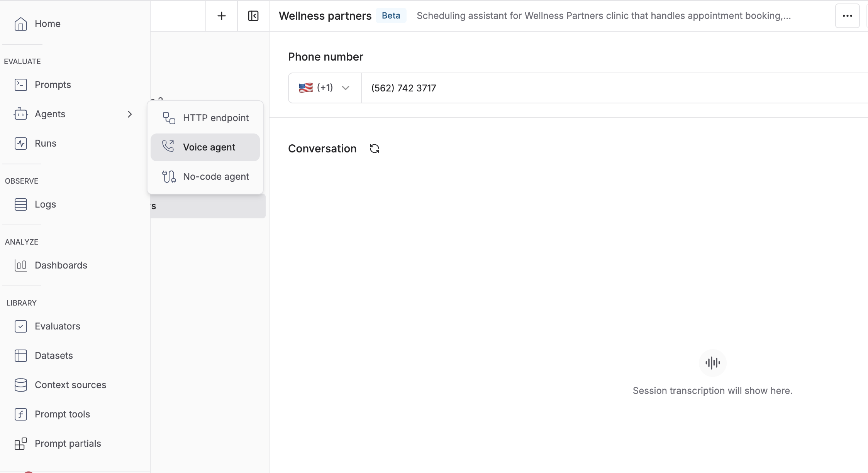
Task: Open the three-dot more options menu
Action: (x=847, y=16)
